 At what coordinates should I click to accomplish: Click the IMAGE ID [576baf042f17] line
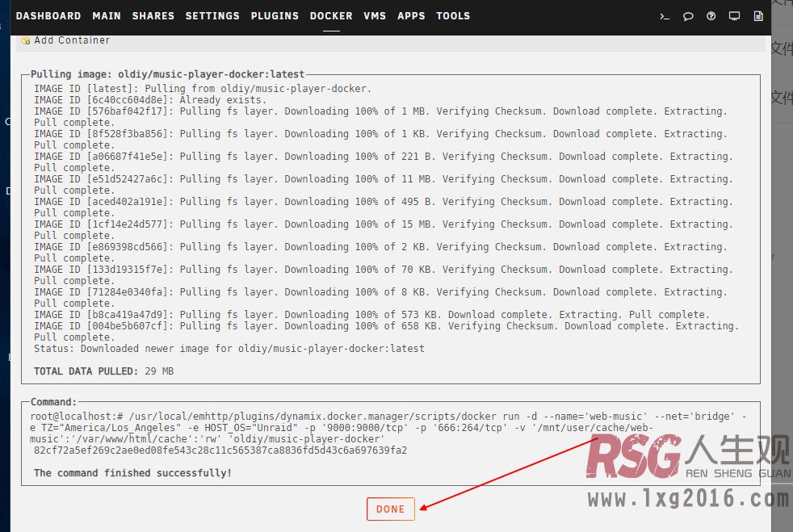380,117
